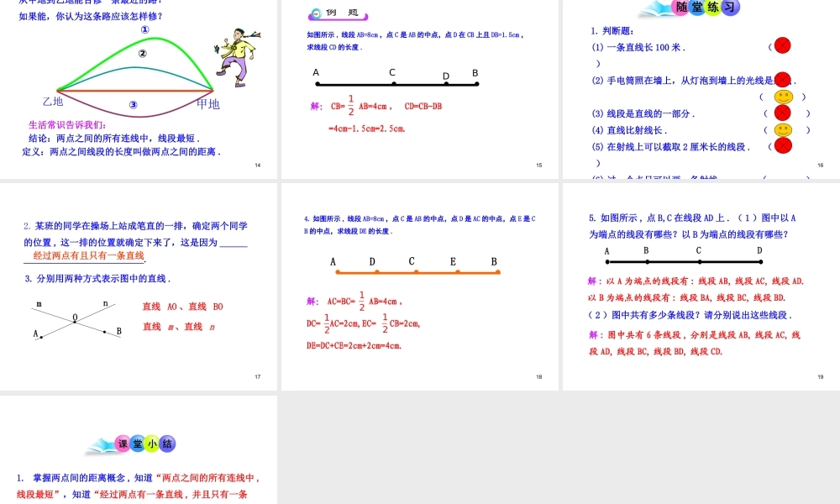The image size is (840, 504).
Task: Click circled number ③ label on slide 14
Action: [x=133, y=105]
